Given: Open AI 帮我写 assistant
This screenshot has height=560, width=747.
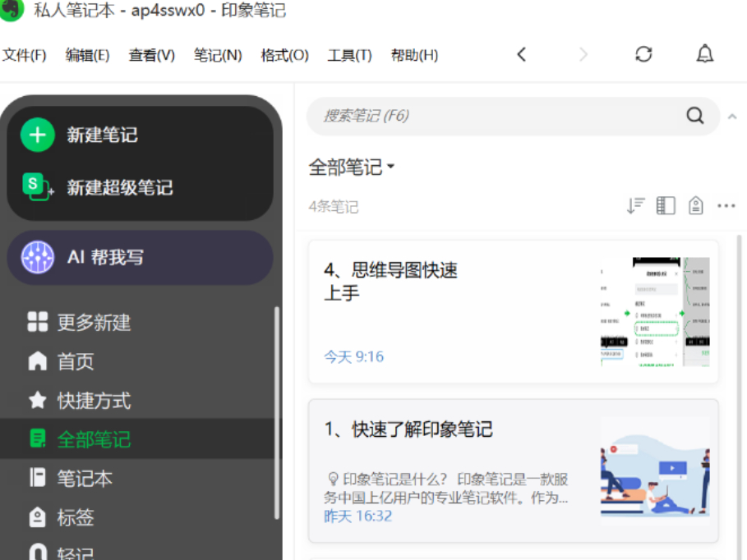Looking at the screenshot, I should click(140, 258).
